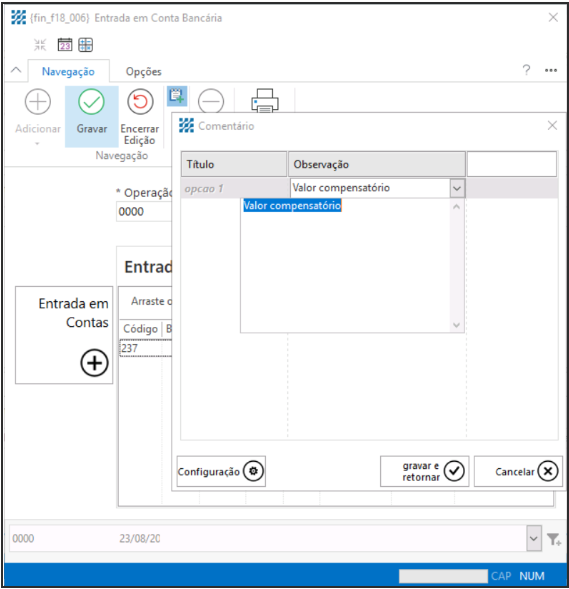Select the Navegação tab
This screenshot has width=569, height=589.
(x=68, y=71)
